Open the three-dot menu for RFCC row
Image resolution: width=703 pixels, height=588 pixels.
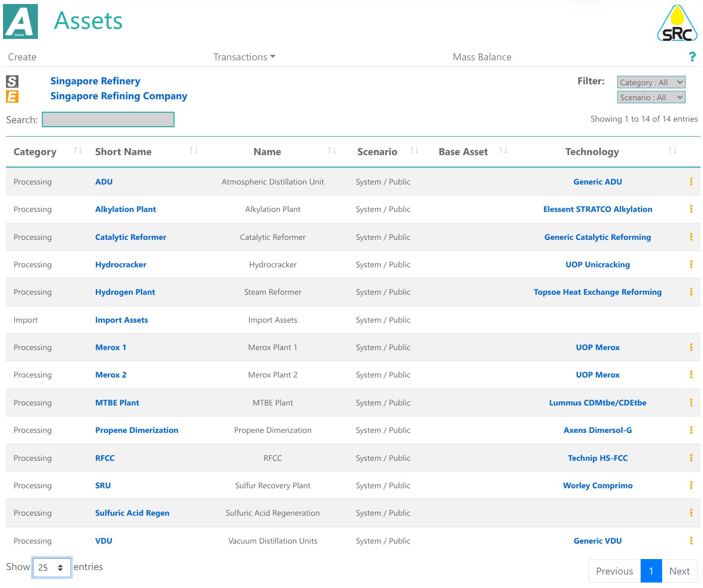[691, 458]
